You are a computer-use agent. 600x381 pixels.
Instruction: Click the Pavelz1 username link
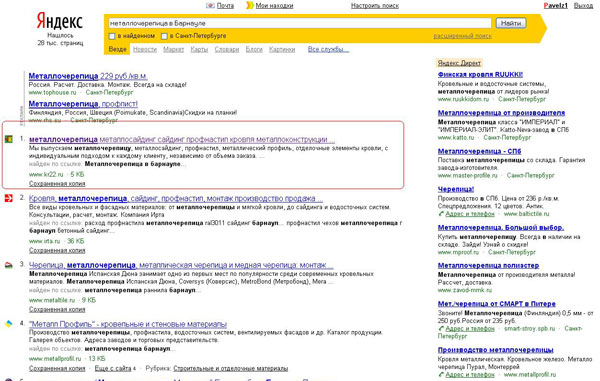pyautogui.click(x=556, y=6)
